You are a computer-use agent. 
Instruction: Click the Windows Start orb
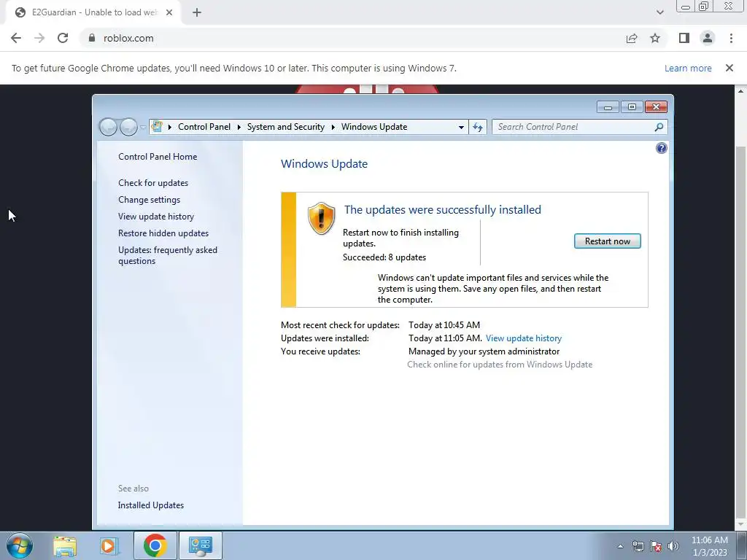(x=20, y=545)
